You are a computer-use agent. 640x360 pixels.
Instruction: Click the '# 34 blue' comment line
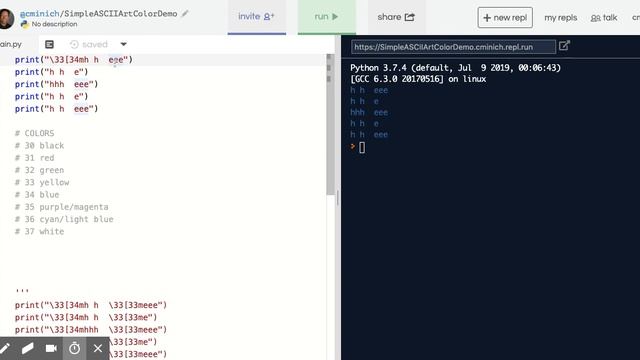(x=37, y=195)
